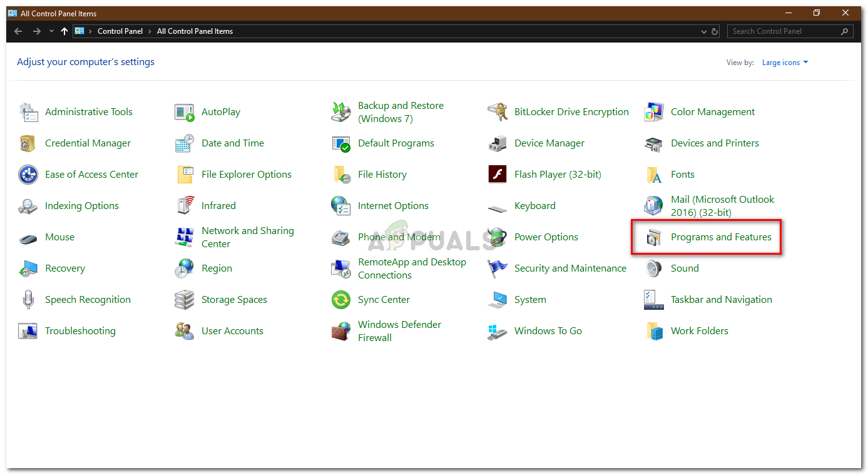
Task: Open the Credential Manager safe icon
Action: click(x=28, y=143)
